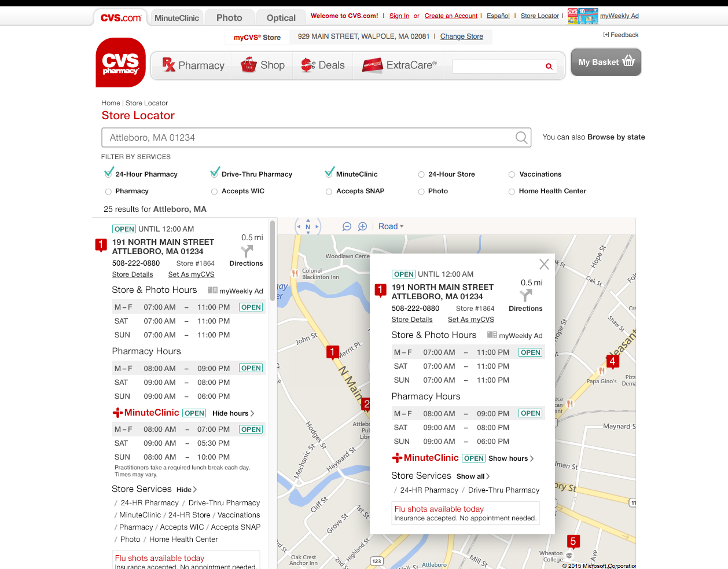
Task: Click the store locator search magnifier
Action: tap(521, 137)
